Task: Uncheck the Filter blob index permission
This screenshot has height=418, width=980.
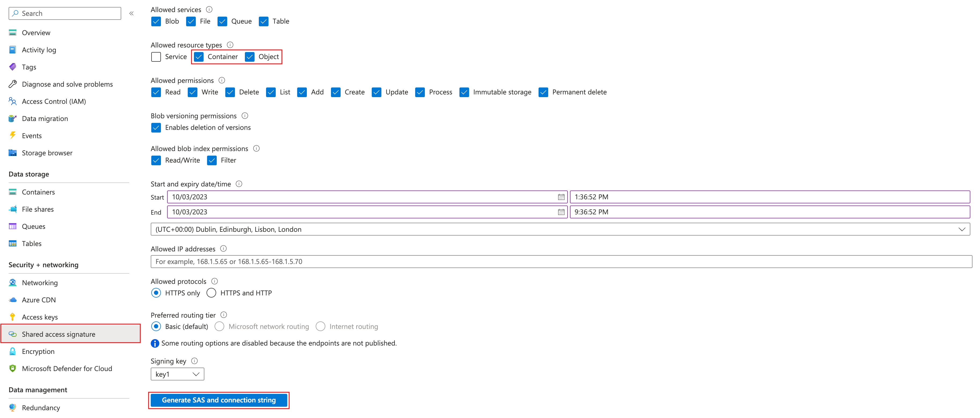Action: click(x=212, y=160)
